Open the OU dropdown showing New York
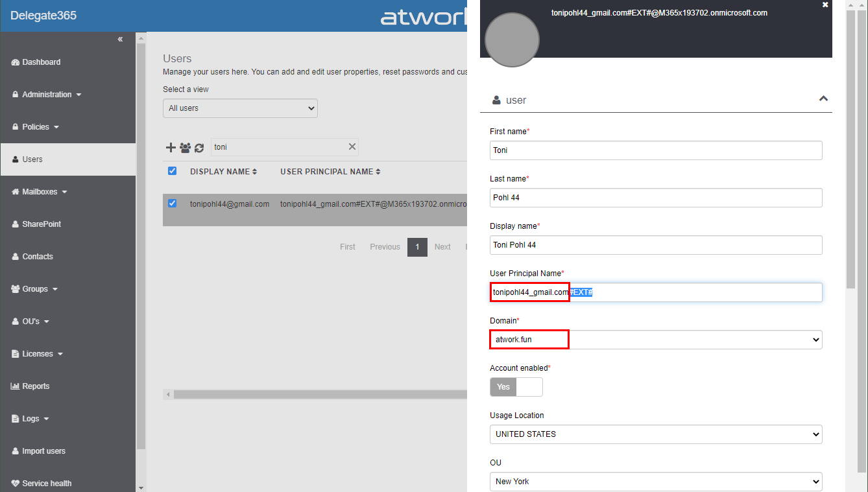 pyautogui.click(x=656, y=482)
